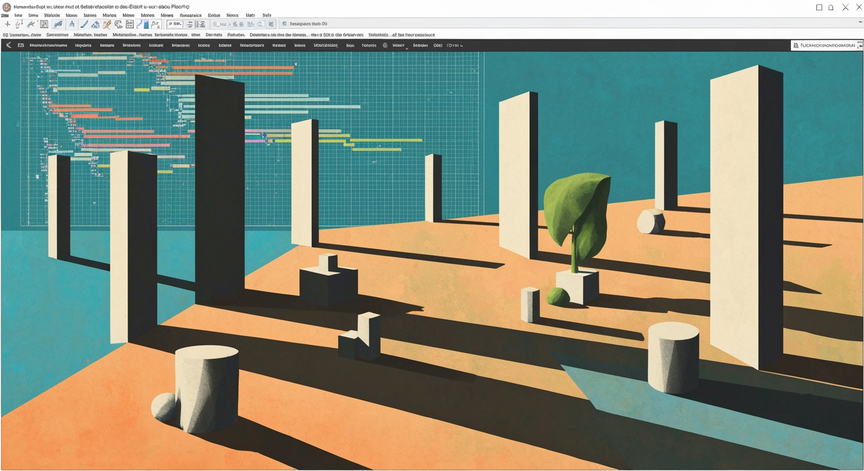This screenshot has width=864, height=471.
Task: Click the circular refresh arrows toolbar icon
Action: pos(118,24)
